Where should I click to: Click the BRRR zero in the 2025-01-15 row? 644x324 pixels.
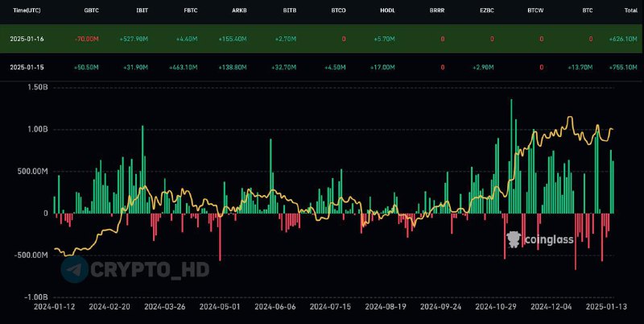[x=442, y=68]
